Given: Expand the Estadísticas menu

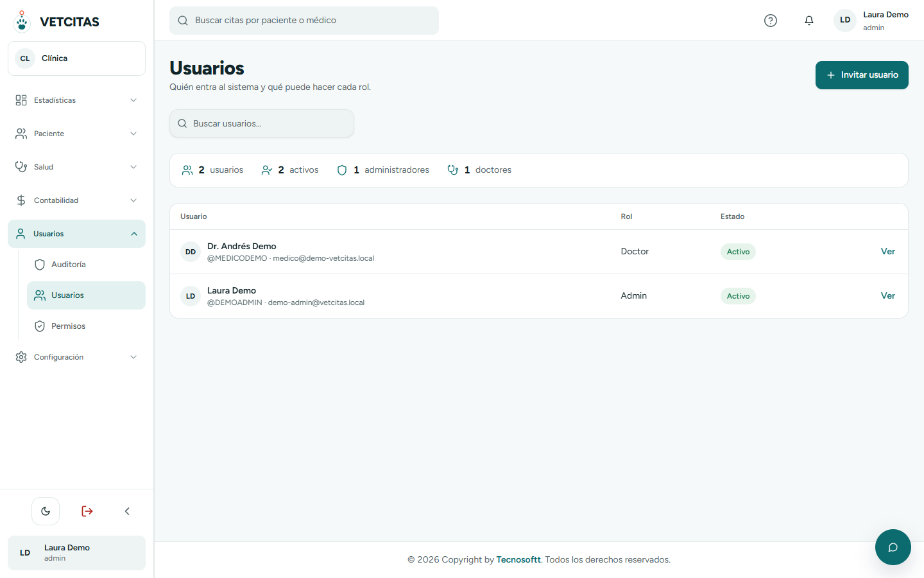Looking at the screenshot, I should pos(76,100).
